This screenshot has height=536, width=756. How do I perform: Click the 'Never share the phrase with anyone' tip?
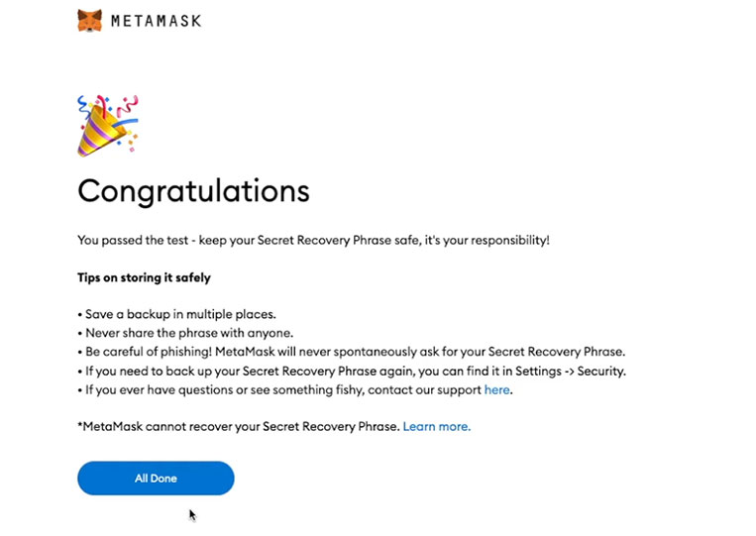[185, 333]
